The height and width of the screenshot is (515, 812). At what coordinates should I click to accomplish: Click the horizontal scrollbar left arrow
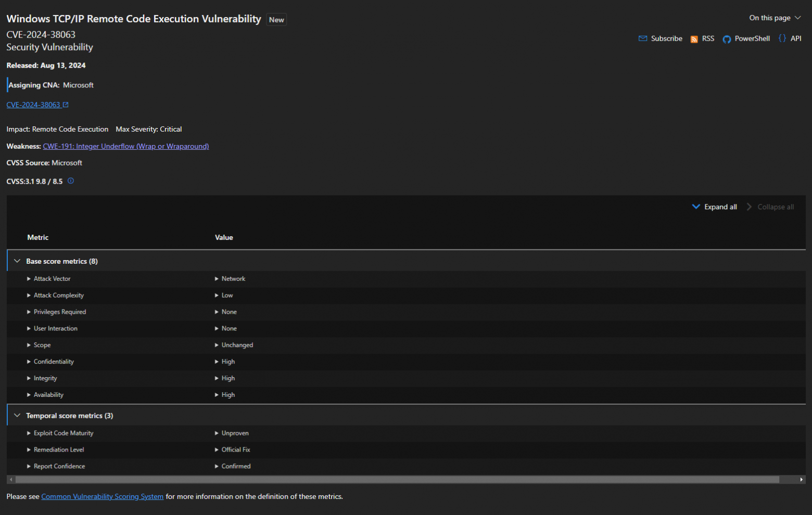(11, 480)
